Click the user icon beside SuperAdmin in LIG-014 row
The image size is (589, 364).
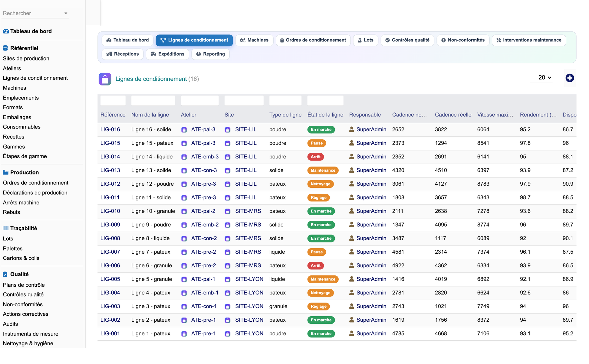(x=352, y=157)
